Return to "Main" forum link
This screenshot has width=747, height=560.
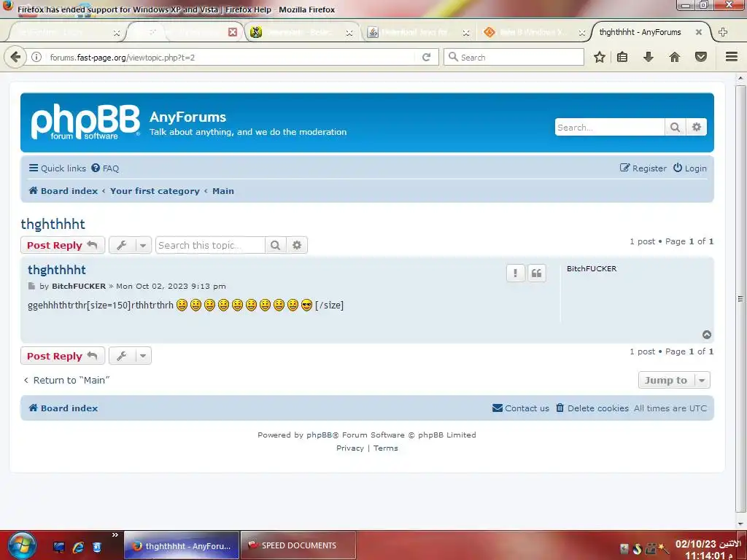tap(66, 380)
